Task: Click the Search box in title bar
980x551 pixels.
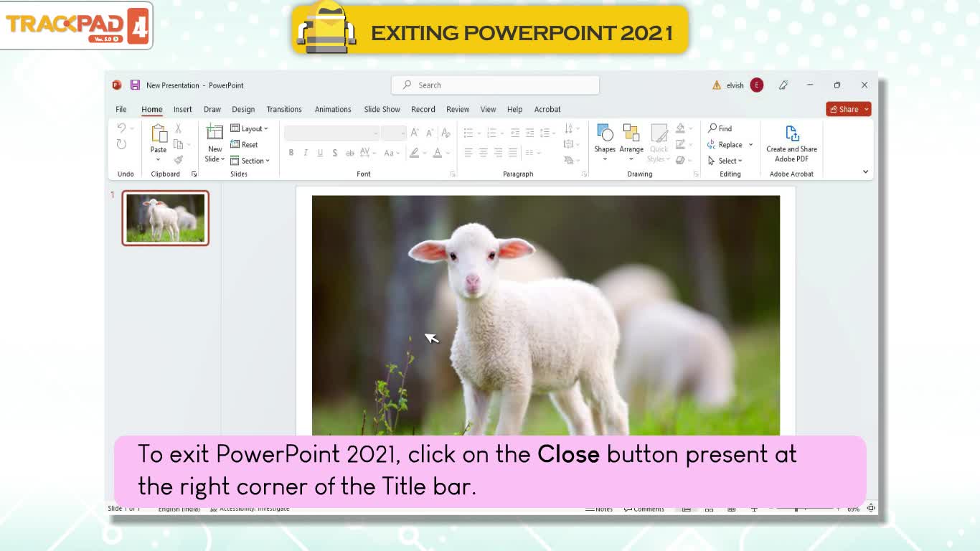Action: point(495,85)
